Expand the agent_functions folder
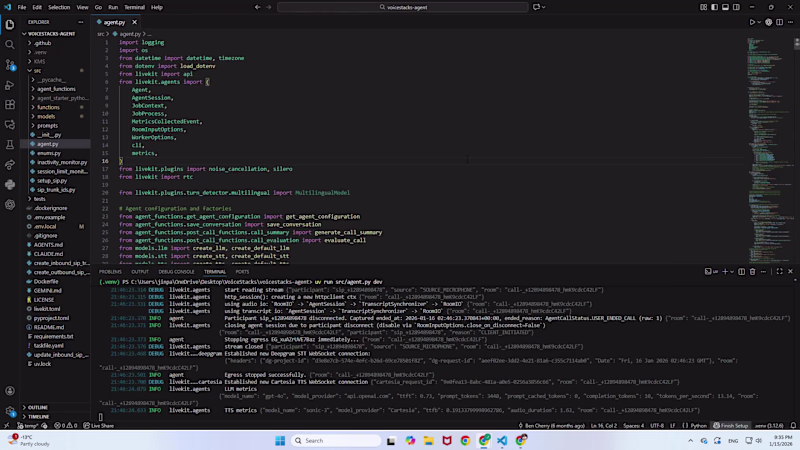This screenshot has height=450, width=800. click(x=56, y=89)
